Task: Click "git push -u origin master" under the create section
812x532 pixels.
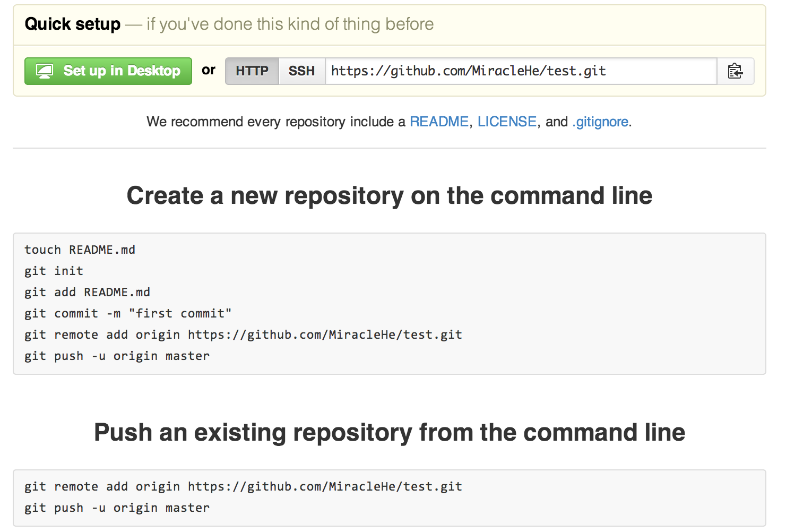Action: pyautogui.click(x=117, y=356)
